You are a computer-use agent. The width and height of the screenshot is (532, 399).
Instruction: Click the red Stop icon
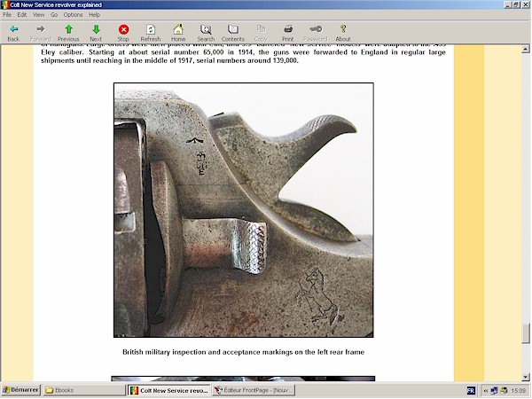(123, 29)
